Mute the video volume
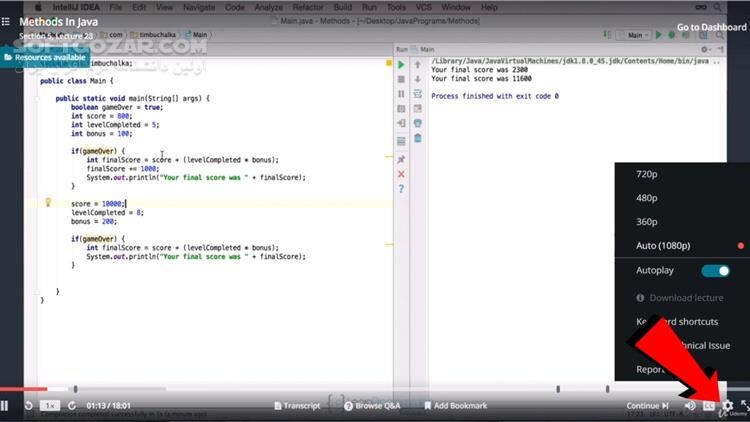Viewport: 750px width, 422px height. (690, 406)
